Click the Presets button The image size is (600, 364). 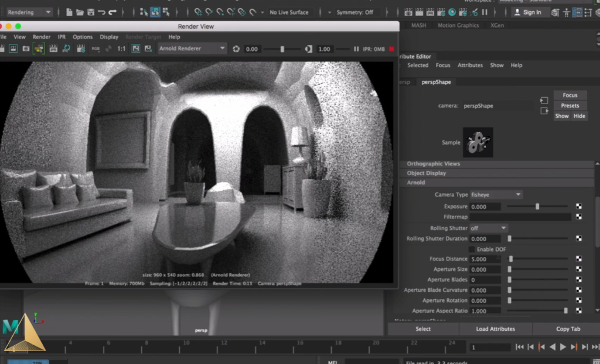(x=570, y=106)
